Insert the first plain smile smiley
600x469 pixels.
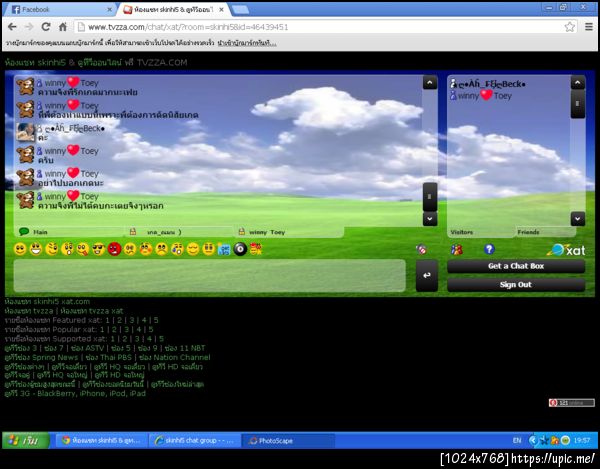pyautogui.click(x=20, y=249)
